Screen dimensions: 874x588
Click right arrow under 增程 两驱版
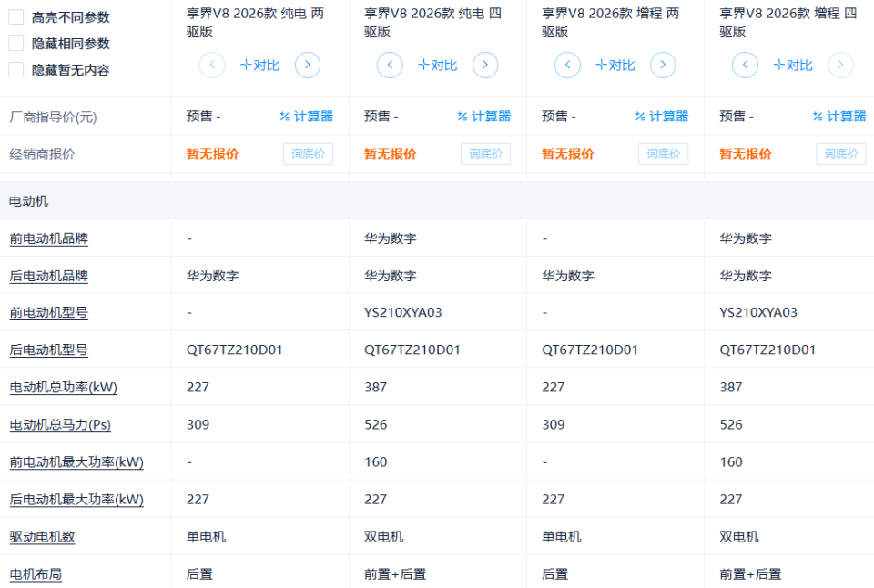(664, 66)
